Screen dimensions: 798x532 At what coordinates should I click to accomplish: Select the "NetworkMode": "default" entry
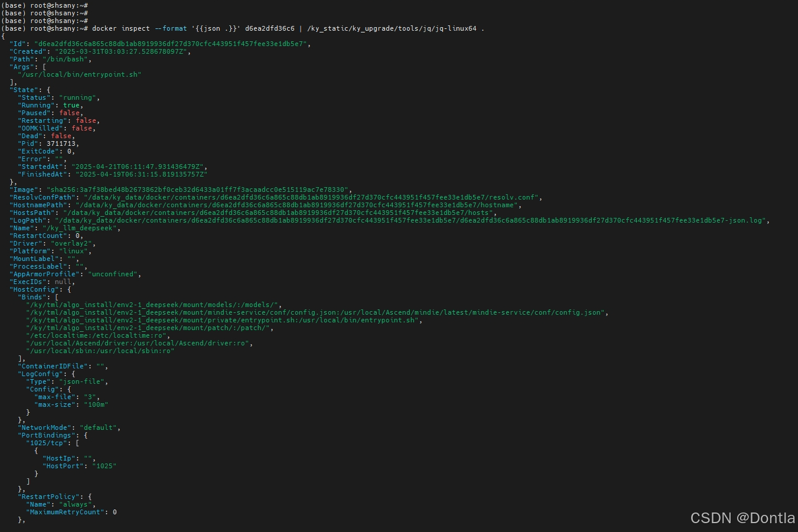click(65, 427)
